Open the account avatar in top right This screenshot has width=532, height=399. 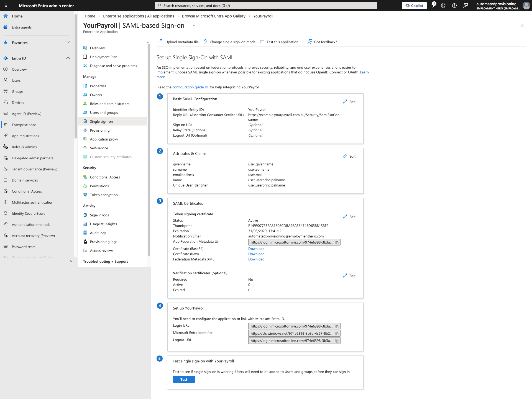click(526, 6)
